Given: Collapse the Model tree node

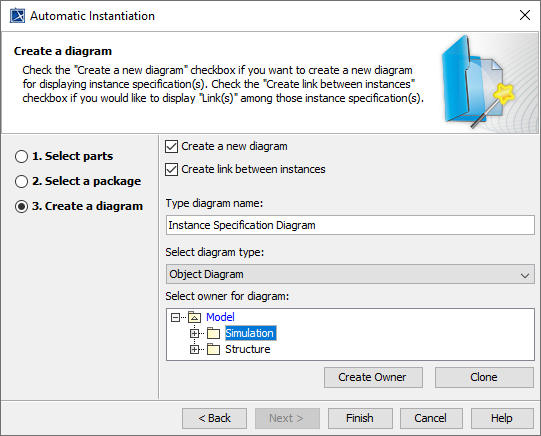Looking at the screenshot, I should click(x=175, y=317).
